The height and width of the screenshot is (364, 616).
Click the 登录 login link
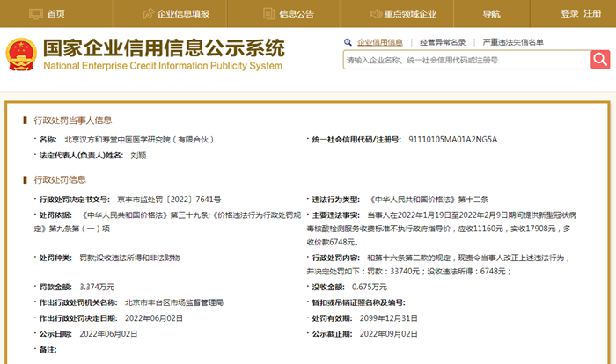(570, 13)
